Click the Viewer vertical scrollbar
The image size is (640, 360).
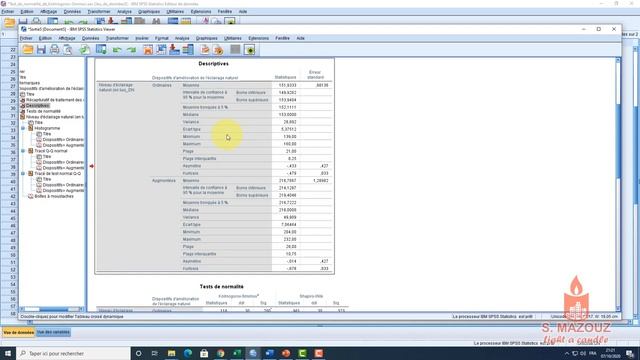(x=618, y=184)
